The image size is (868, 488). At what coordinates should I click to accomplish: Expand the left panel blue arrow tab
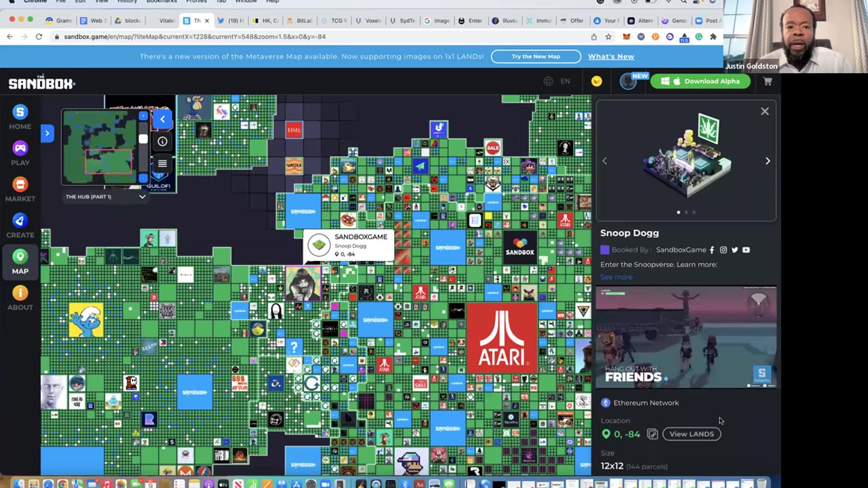pyautogui.click(x=47, y=133)
